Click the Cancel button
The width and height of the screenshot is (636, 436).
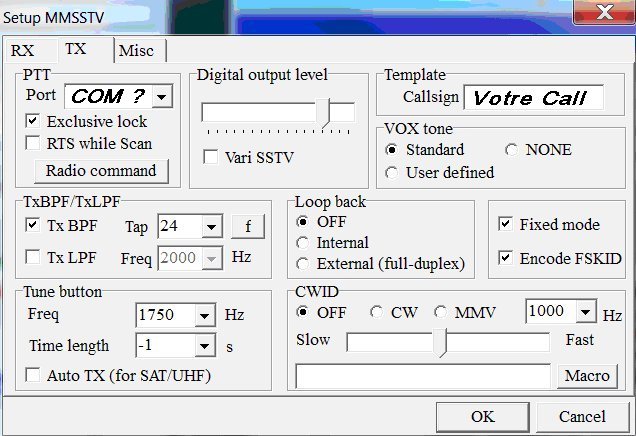[582, 417]
